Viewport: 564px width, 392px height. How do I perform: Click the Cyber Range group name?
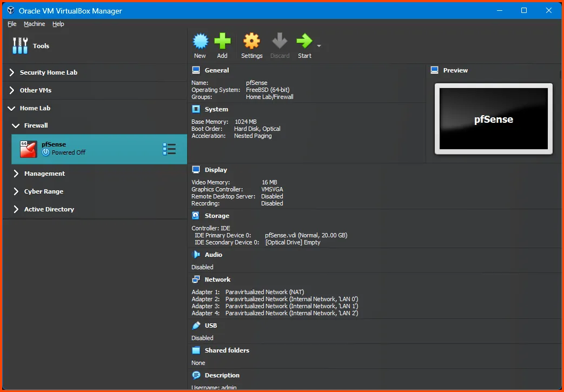[x=44, y=191]
